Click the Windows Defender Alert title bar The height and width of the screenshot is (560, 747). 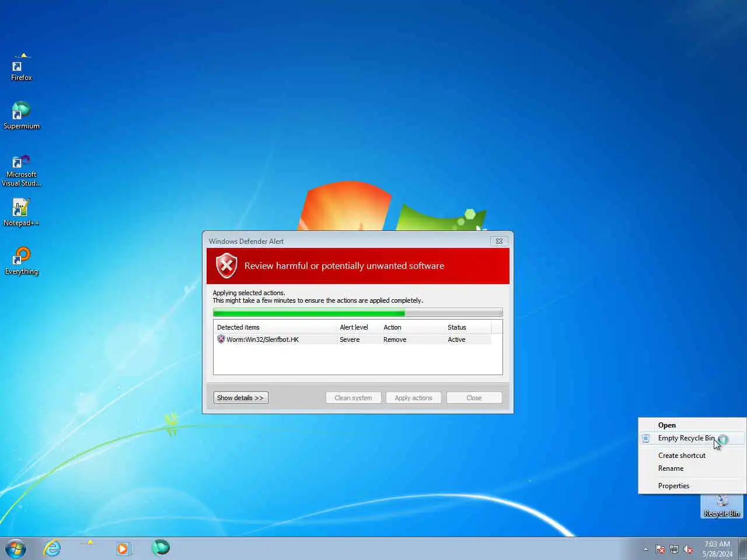coord(347,241)
